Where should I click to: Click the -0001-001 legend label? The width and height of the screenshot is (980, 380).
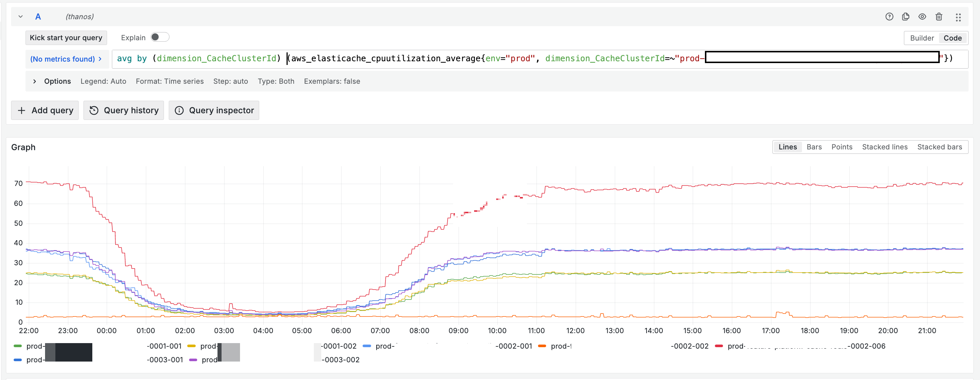click(104, 346)
